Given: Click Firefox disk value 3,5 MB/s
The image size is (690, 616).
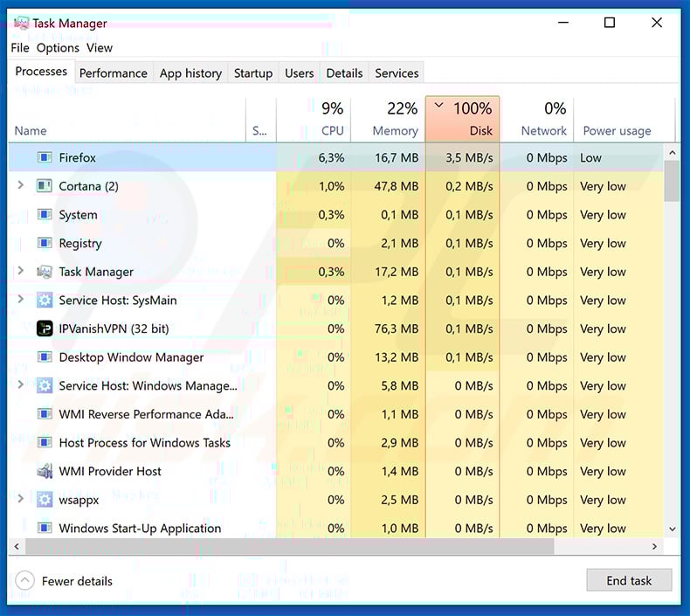Looking at the screenshot, I should coord(469,157).
